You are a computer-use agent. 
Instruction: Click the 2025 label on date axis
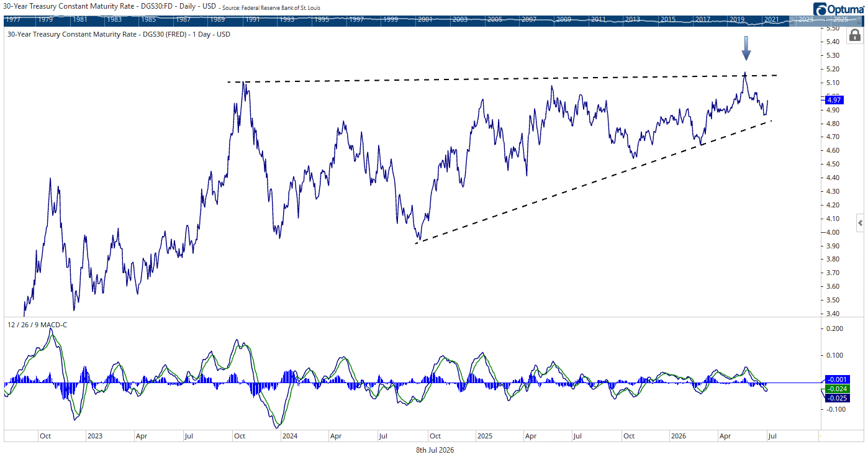pyautogui.click(x=484, y=436)
